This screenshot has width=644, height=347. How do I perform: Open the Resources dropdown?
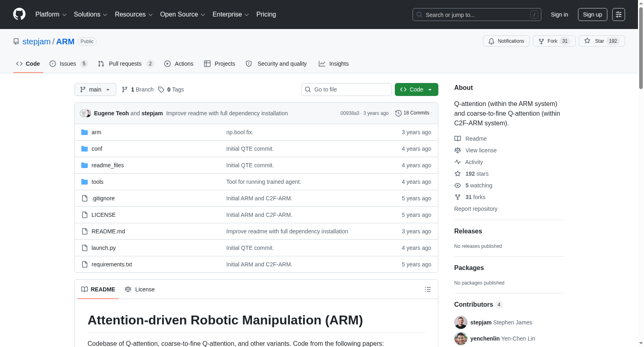[134, 15]
